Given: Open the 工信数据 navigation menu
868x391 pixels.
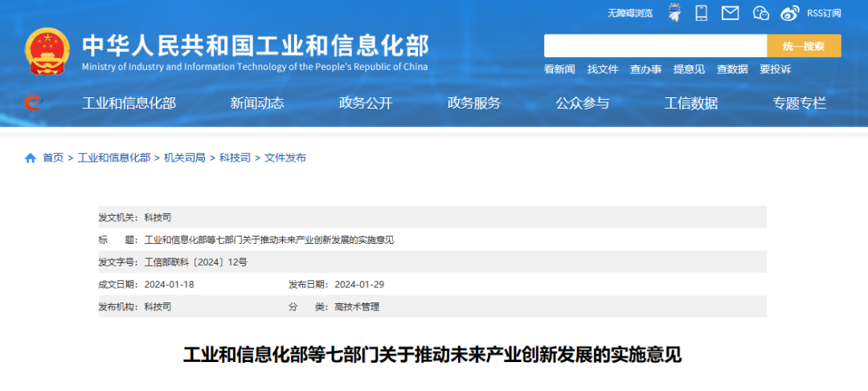Looking at the screenshot, I should (691, 103).
